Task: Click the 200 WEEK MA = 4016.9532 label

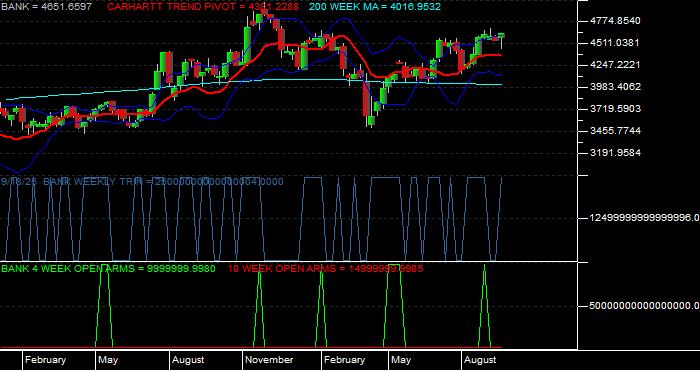Action: (375, 7)
